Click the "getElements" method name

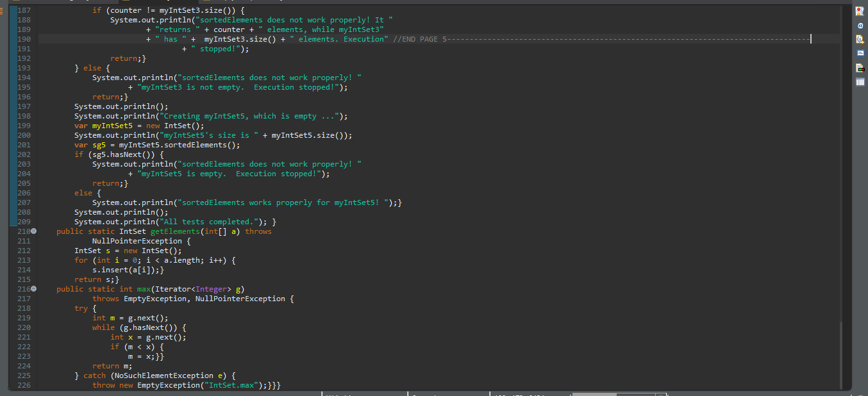pyautogui.click(x=175, y=231)
